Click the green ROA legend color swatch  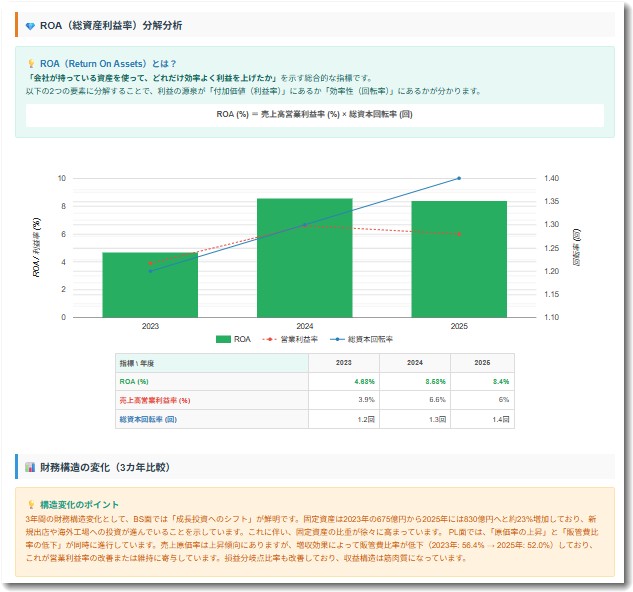(x=224, y=339)
